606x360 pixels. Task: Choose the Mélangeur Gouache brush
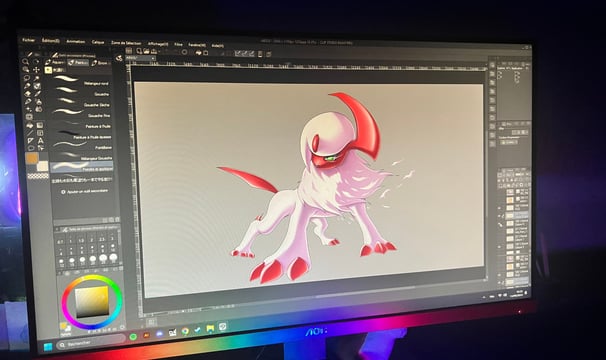tap(82, 157)
